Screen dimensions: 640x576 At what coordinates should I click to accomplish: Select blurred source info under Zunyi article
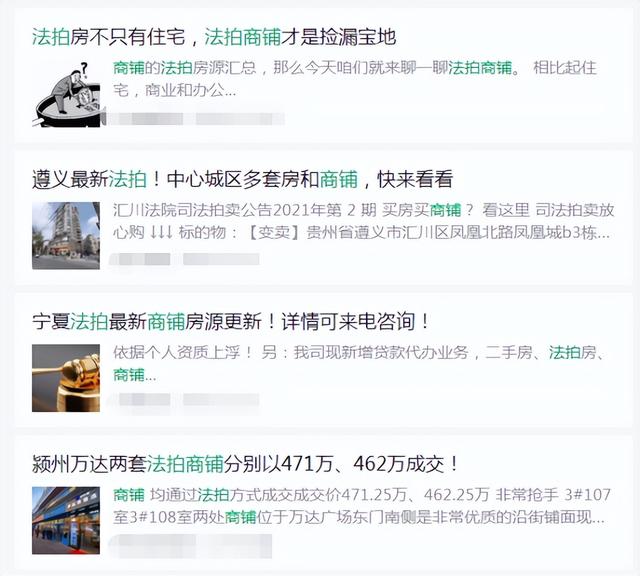[x=184, y=259]
